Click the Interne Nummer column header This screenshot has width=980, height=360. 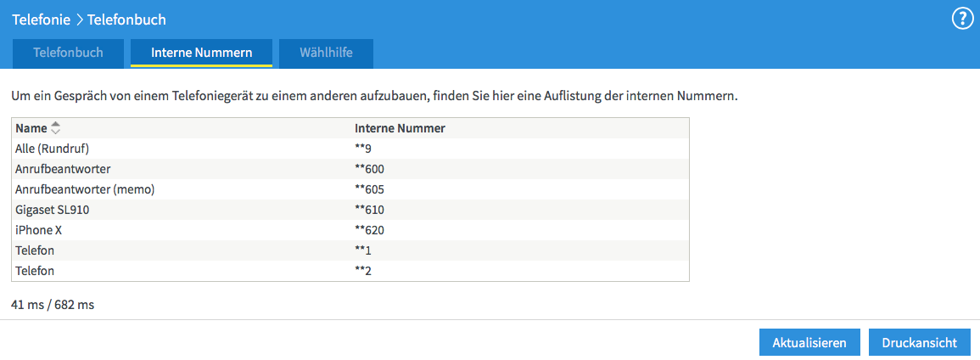tap(400, 128)
